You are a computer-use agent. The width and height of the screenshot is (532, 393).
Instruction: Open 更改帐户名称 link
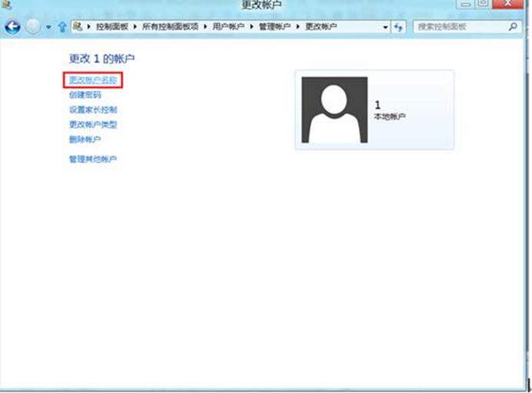pos(93,80)
